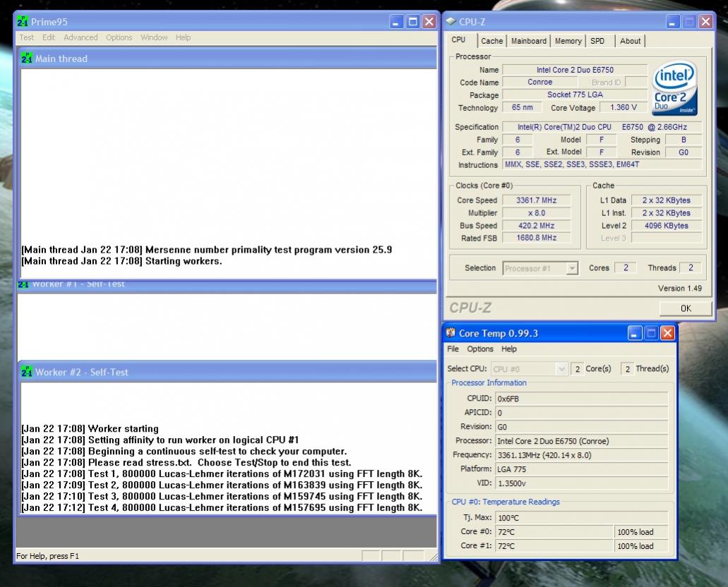The width and height of the screenshot is (728, 587).
Task: Click the Core Speed value 3361.7 MHz
Action: pyautogui.click(x=536, y=200)
